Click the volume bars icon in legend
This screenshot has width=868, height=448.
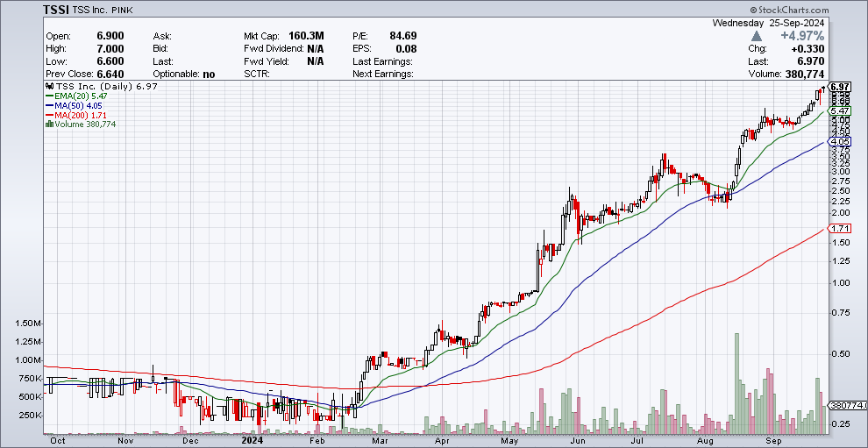pos(48,124)
